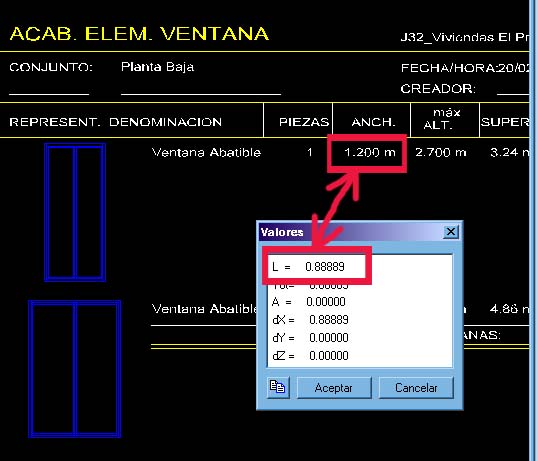Screen dimensions: 537x461
Task: Click the first Ventana Abatible label
Action: coord(206,152)
